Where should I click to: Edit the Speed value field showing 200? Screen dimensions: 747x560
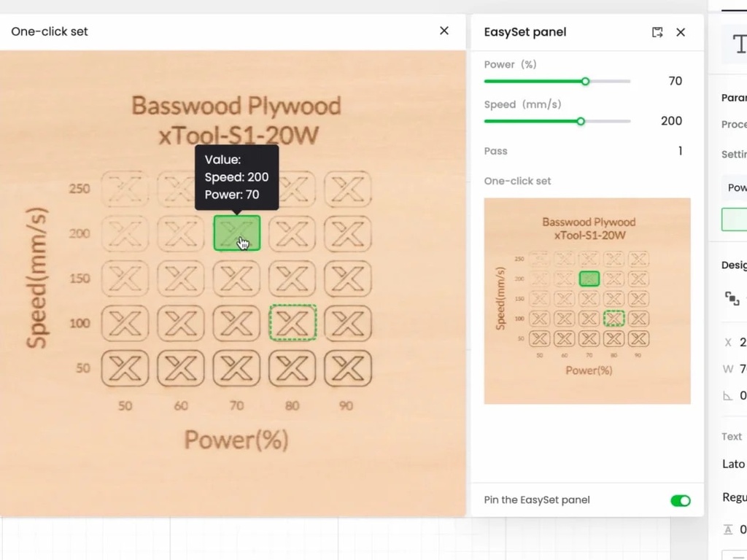pyautogui.click(x=671, y=121)
